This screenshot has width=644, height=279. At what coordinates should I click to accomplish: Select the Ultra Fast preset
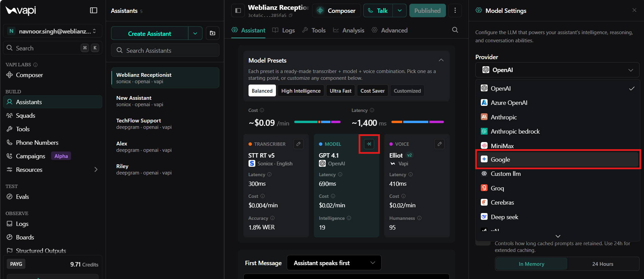(x=340, y=91)
